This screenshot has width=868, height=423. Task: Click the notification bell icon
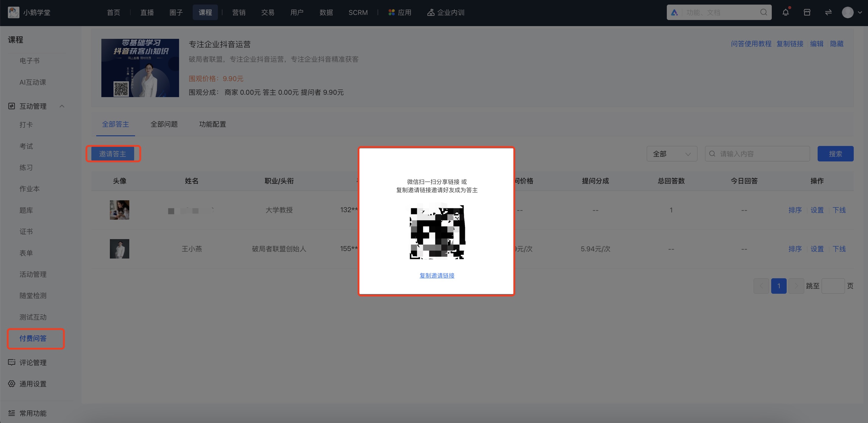785,12
